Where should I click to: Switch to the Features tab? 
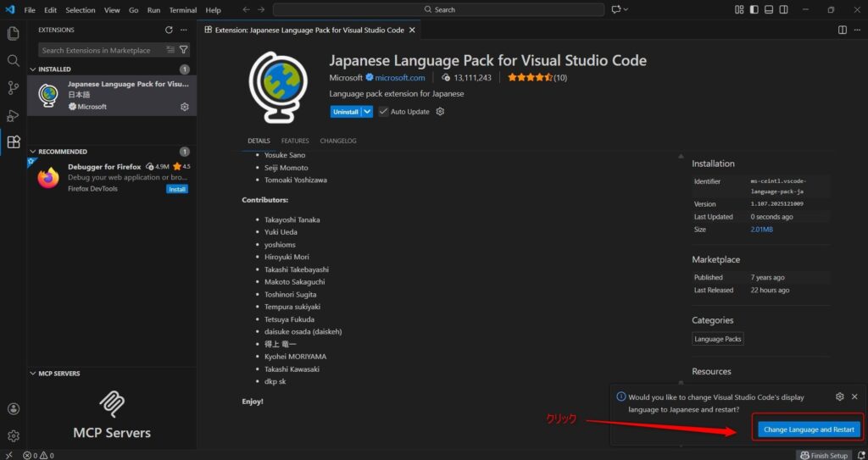pos(295,141)
